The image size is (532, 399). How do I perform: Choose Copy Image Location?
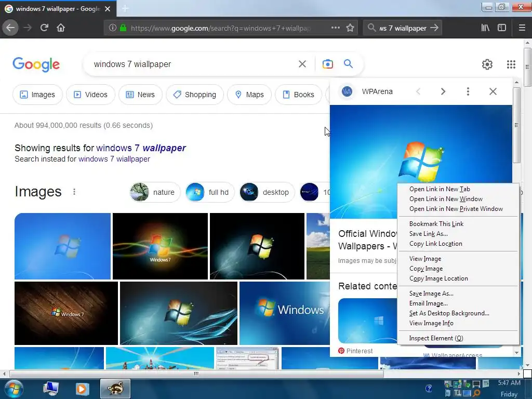coord(458,278)
